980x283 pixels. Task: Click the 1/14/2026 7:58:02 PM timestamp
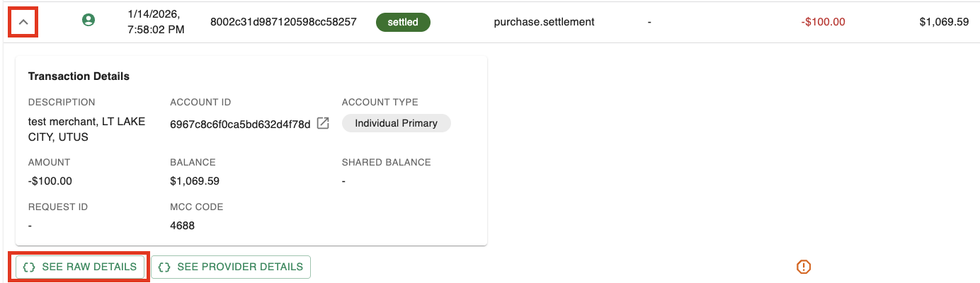click(156, 22)
